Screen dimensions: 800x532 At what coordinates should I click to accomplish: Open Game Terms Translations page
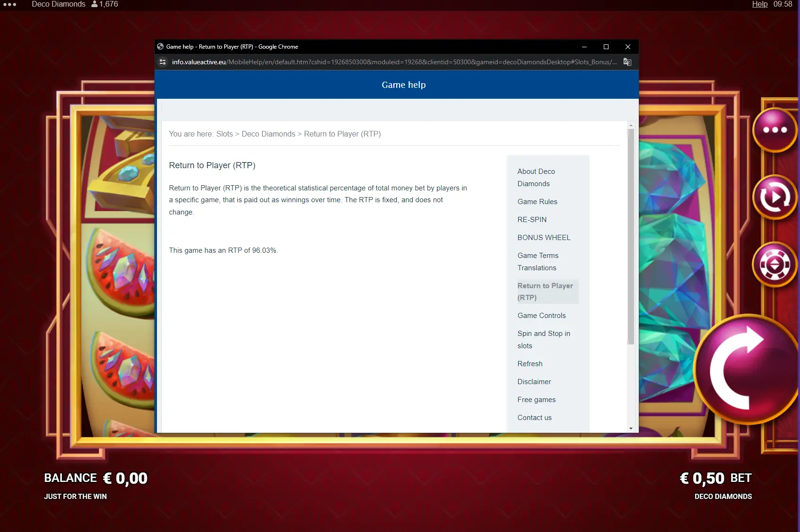coord(538,262)
